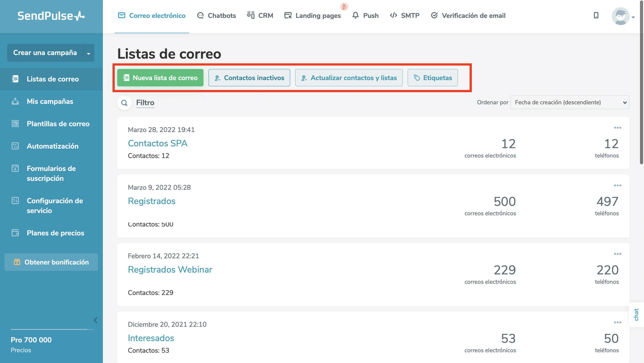
Task: Click the Configuración de servicio sliders icon
Action: (15, 200)
